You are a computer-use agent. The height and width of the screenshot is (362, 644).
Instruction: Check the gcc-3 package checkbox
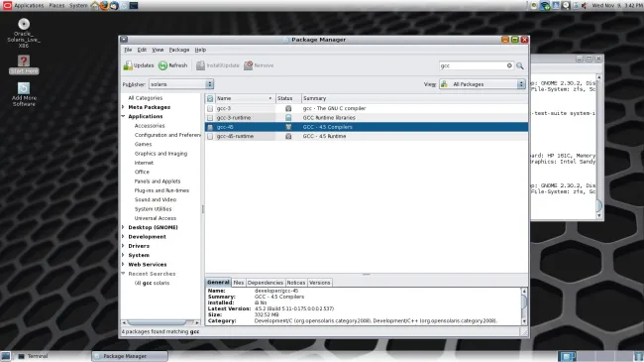tap(210, 109)
